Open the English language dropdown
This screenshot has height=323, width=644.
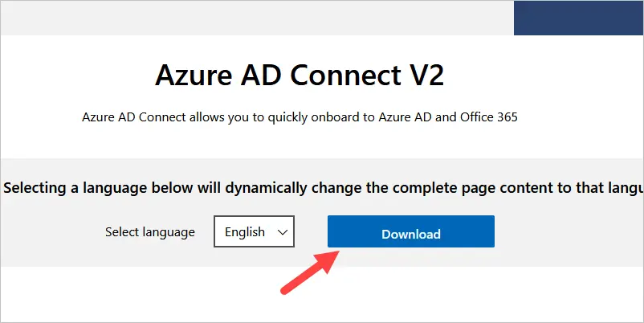tap(254, 231)
